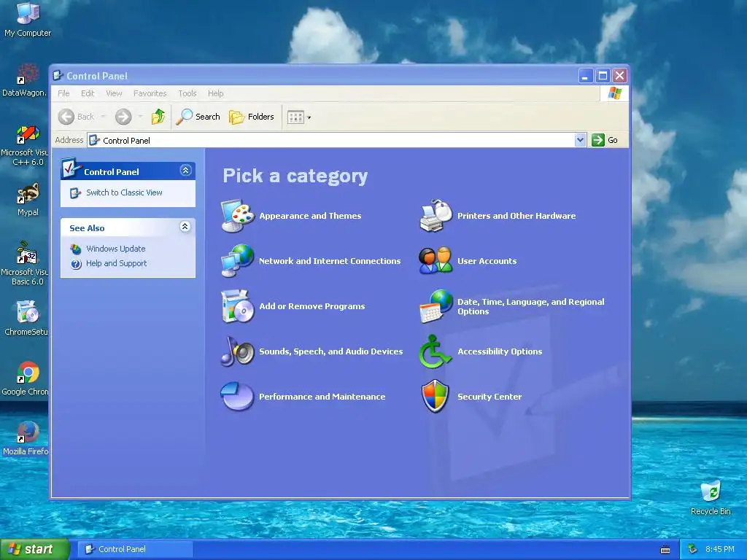Open the Forward history dropdown arrow

pyautogui.click(x=140, y=117)
